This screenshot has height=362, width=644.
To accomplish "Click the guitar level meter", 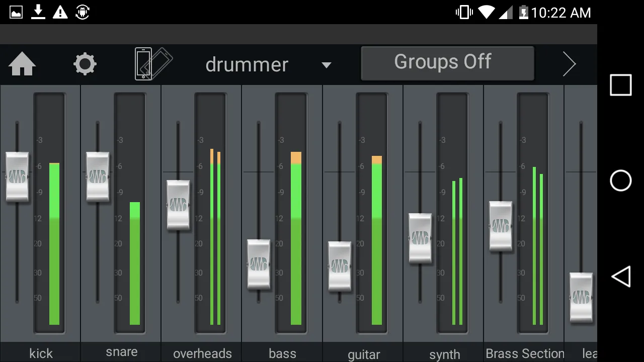I will point(372,213).
